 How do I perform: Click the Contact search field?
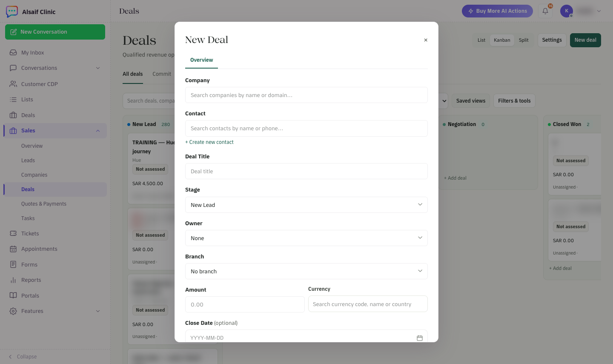306,128
